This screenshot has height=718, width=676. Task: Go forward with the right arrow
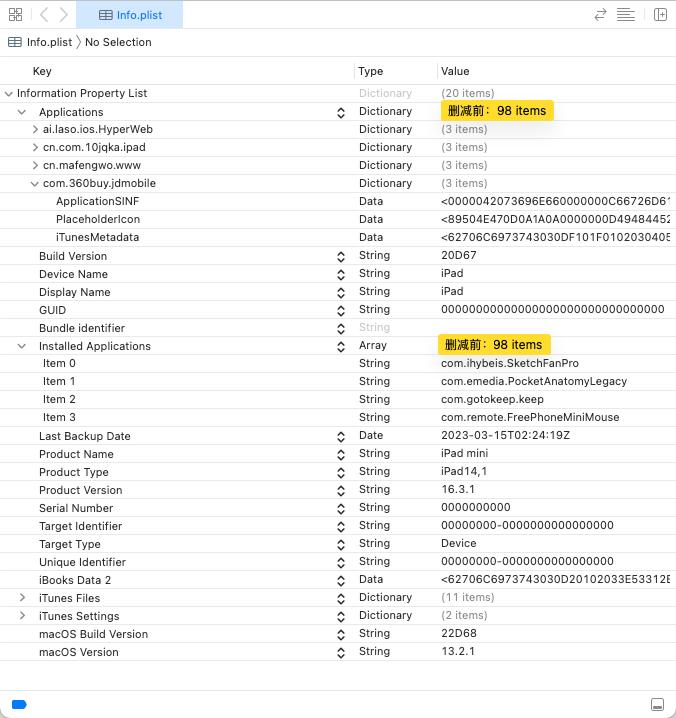pos(64,15)
